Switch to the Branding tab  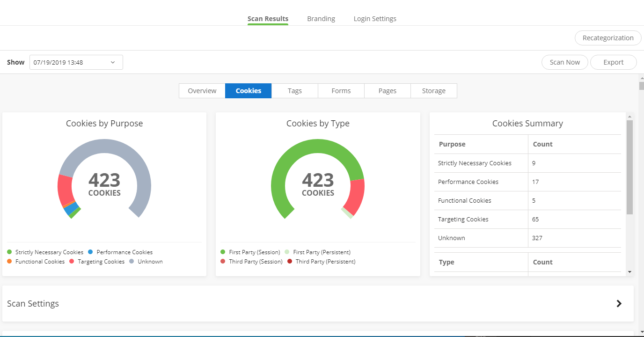321,19
